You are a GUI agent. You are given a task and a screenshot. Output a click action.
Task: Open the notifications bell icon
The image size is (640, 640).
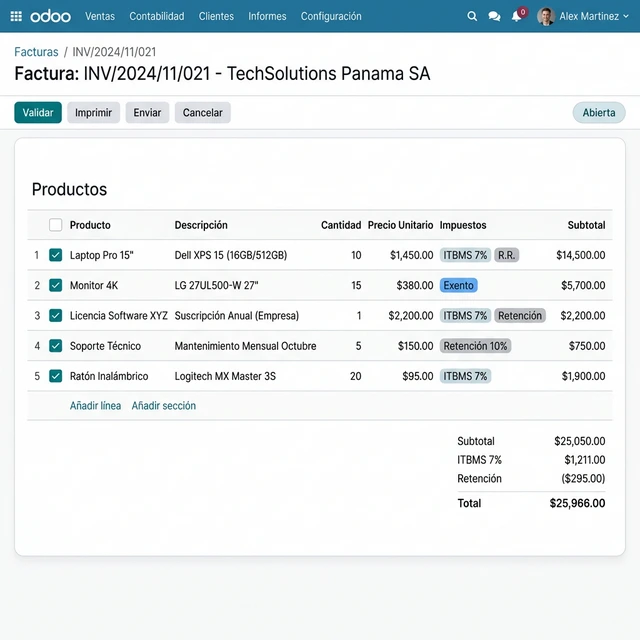pos(517,16)
